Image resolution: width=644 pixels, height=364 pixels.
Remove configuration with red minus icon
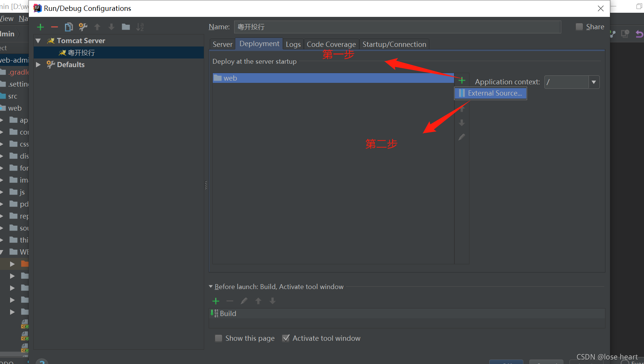point(54,27)
